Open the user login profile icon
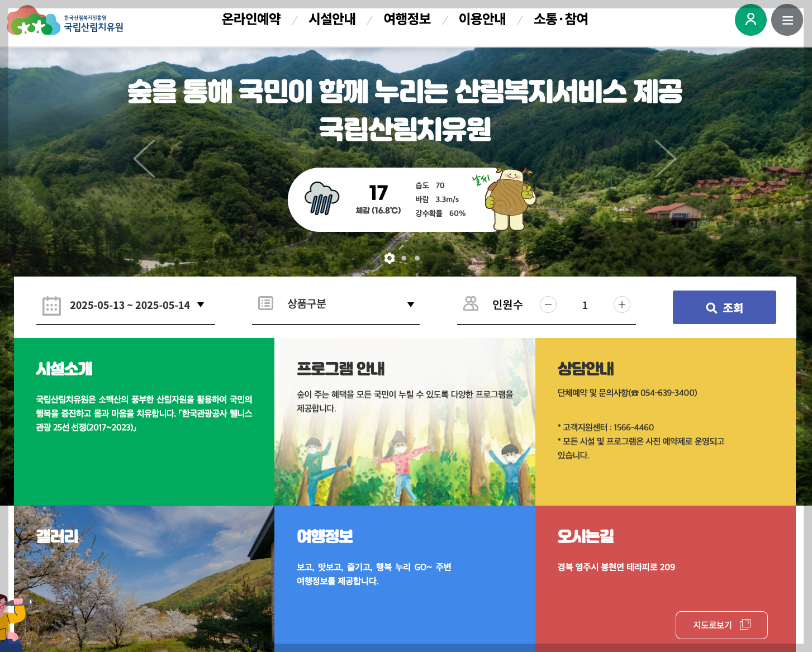Image resolution: width=812 pixels, height=652 pixels. 751,20
